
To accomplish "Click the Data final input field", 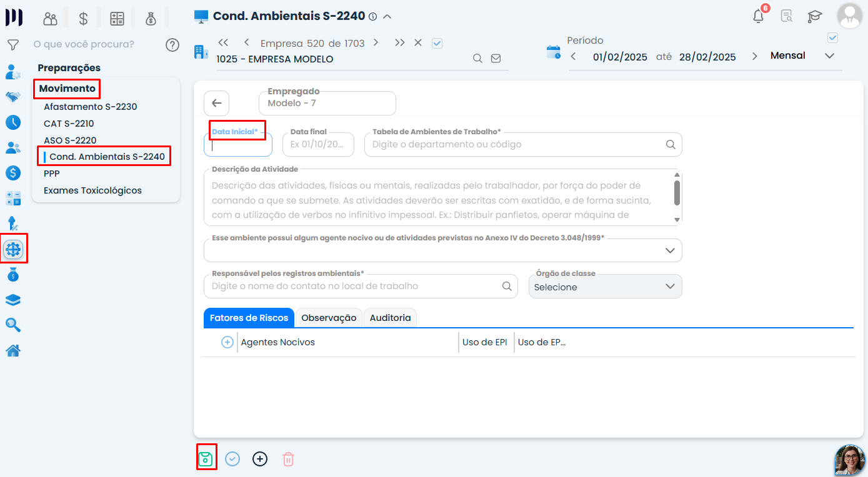I will (x=318, y=144).
